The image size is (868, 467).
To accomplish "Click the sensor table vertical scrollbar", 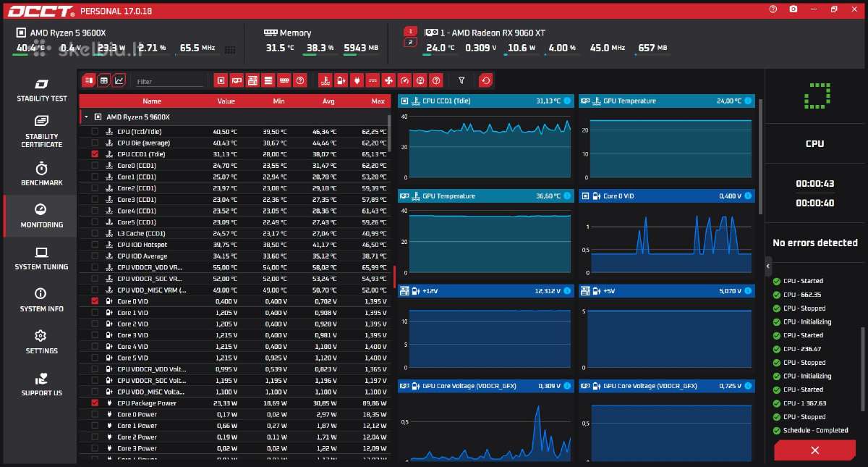I will click(x=390, y=133).
